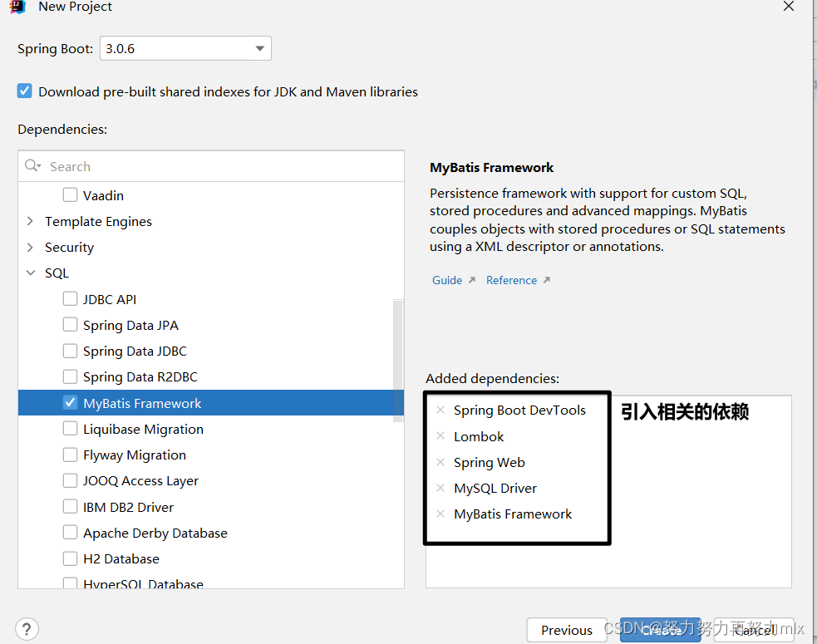Remove MyBatis Framework from added dependencies list
The image size is (817, 644).
point(440,514)
